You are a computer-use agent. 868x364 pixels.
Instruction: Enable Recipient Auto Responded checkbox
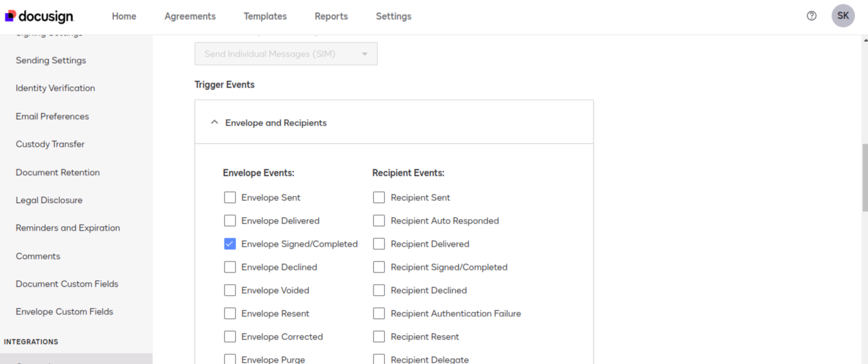coord(379,220)
